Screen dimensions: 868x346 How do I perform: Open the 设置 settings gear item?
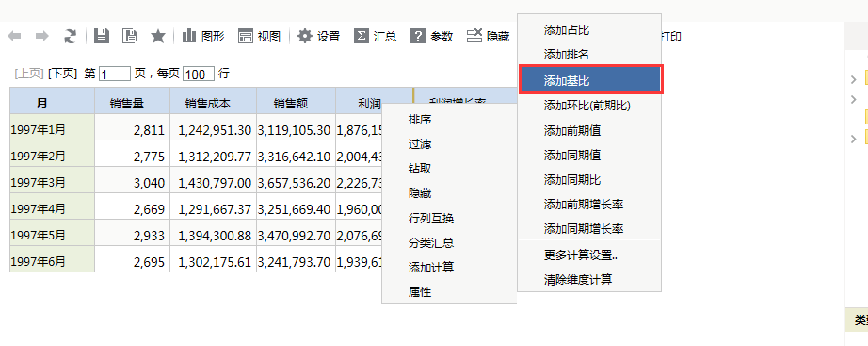[319, 37]
